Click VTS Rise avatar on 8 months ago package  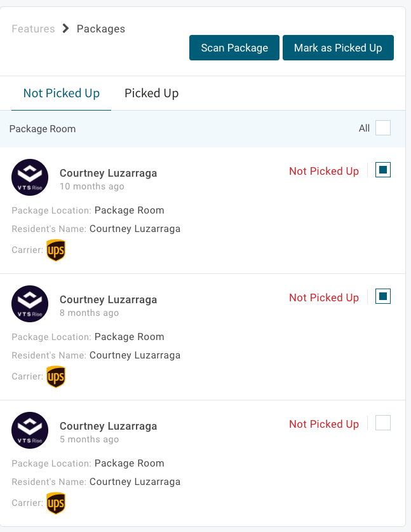coord(30,304)
